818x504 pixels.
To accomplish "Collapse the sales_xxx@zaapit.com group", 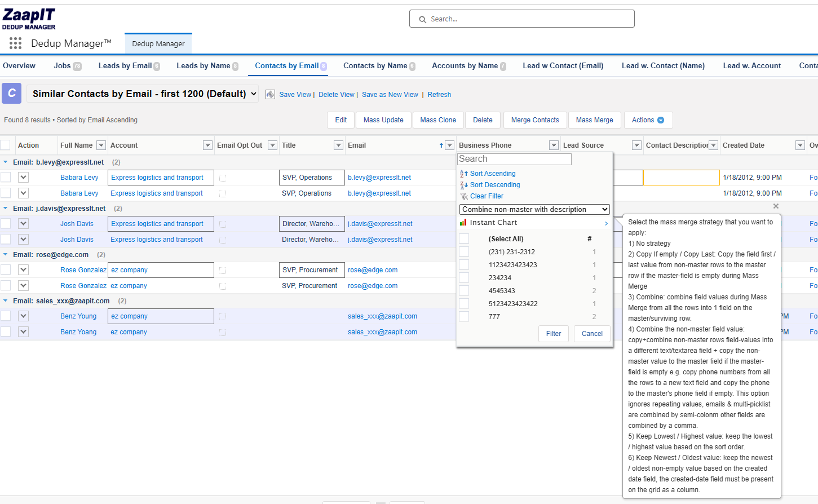I will (6, 300).
